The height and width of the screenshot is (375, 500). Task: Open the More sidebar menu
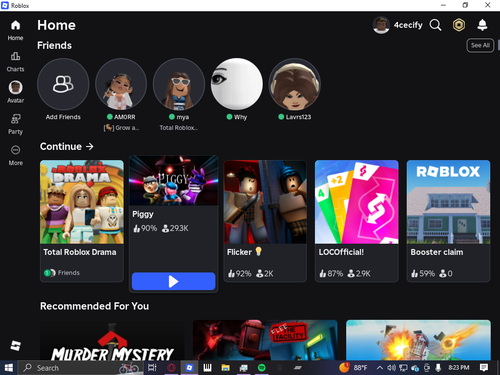[x=15, y=150]
